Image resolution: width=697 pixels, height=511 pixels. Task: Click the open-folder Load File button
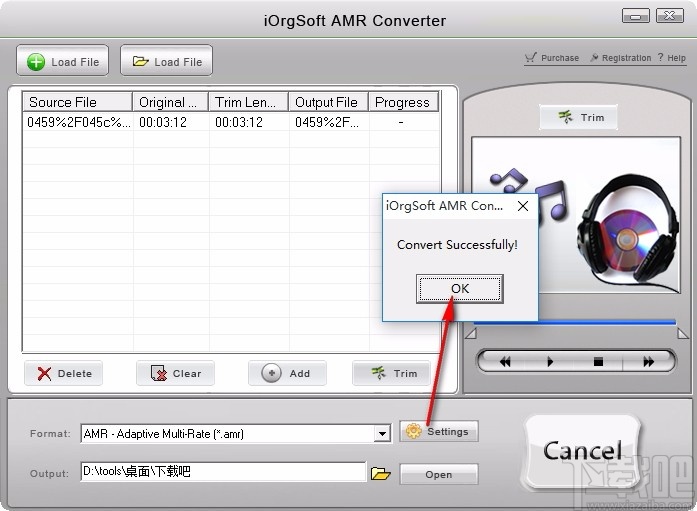(166, 61)
